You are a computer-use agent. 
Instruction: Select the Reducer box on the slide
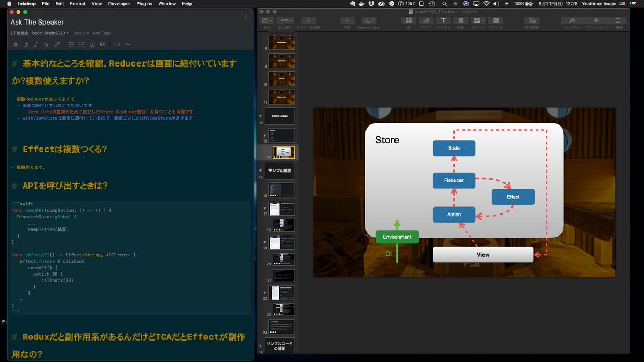(x=454, y=181)
